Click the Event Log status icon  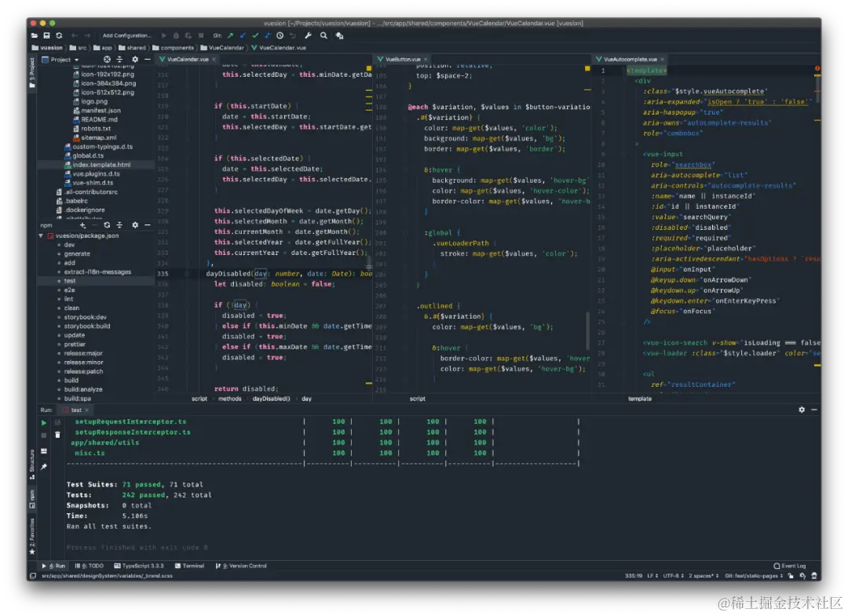(790, 566)
